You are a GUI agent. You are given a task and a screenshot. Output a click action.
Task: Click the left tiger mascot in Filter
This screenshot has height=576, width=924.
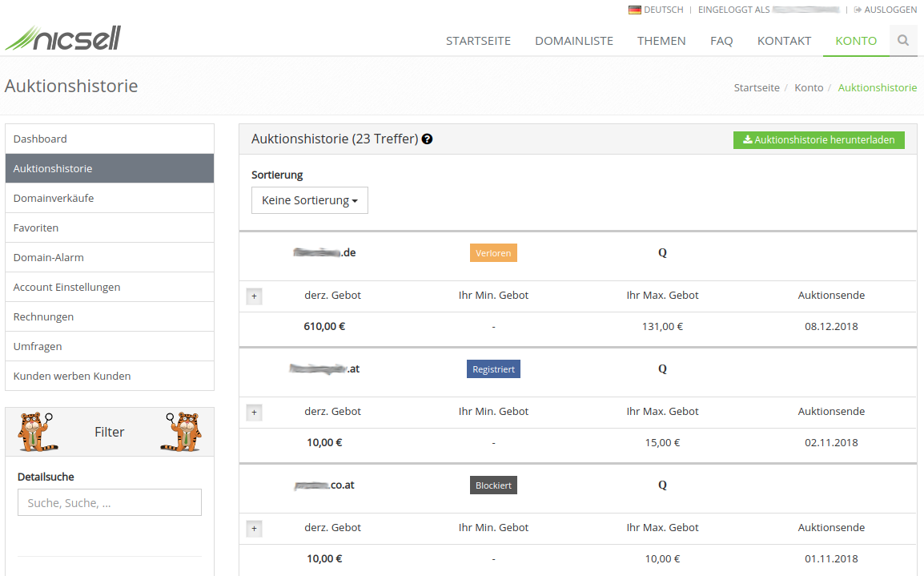(x=34, y=432)
